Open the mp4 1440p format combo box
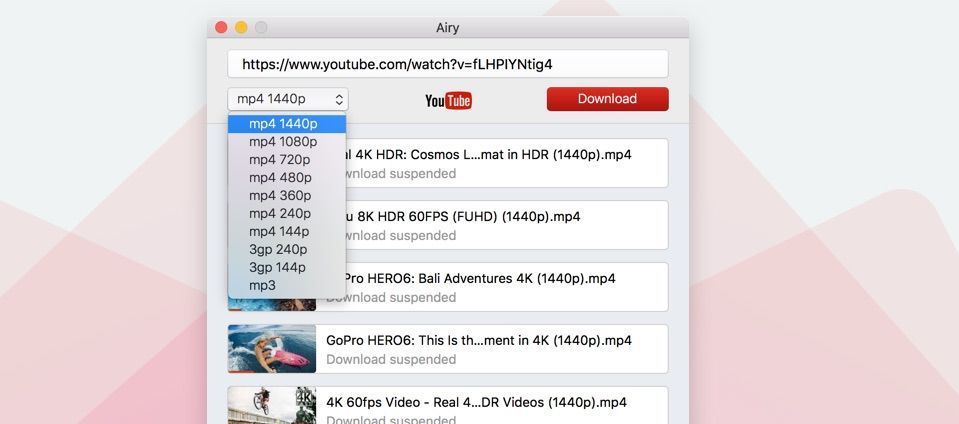959x424 pixels. click(288, 99)
